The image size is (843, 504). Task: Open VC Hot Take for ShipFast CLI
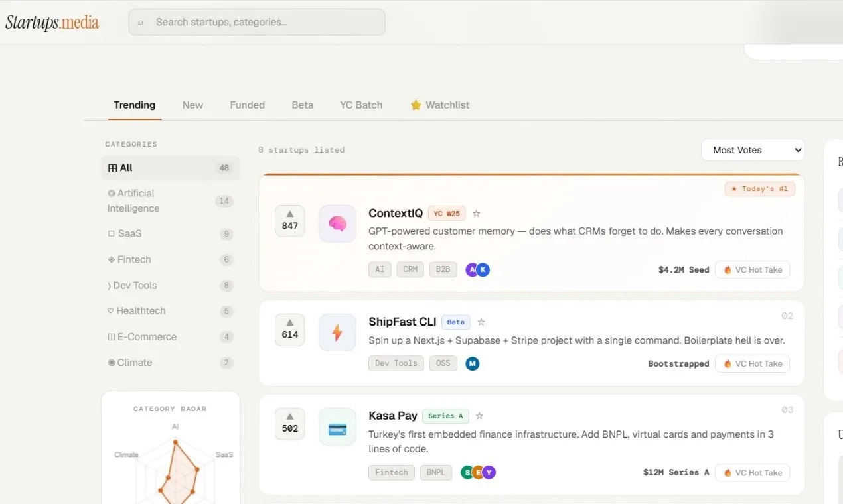(x=752, y=364)
